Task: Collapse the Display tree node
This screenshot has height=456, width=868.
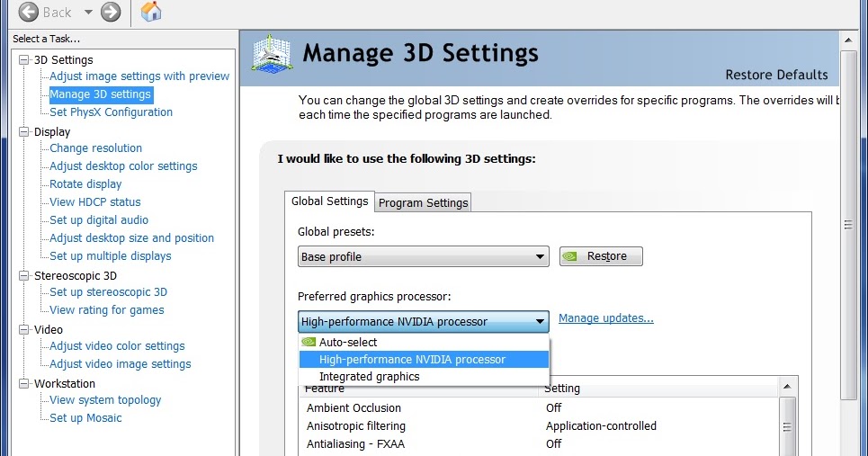Action: tap(24, 132)
